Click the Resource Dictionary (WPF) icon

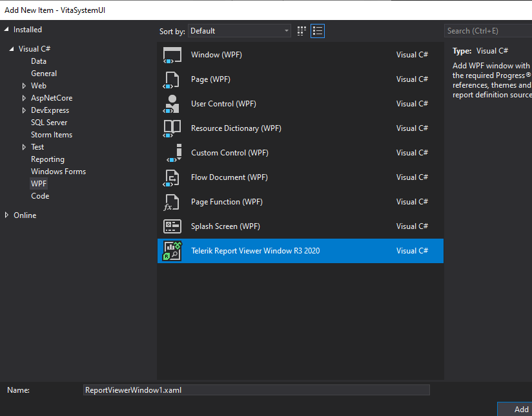pyautogui.click(x=172, y=128)
